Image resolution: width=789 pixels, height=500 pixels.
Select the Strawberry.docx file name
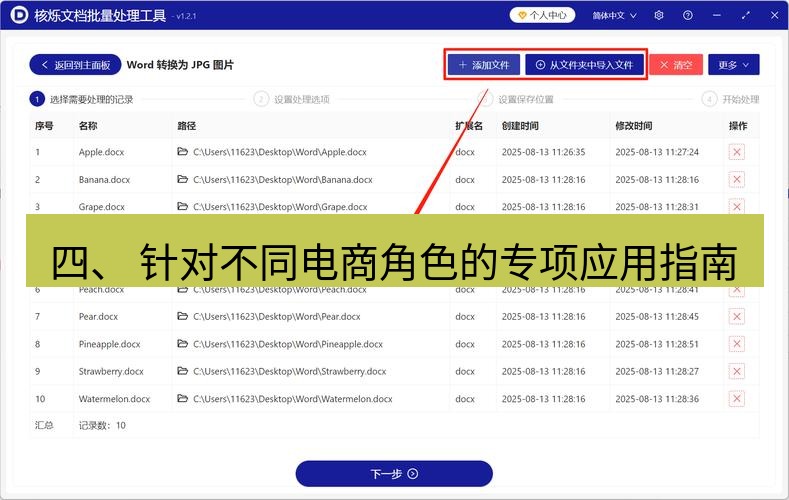pos(111,371)
